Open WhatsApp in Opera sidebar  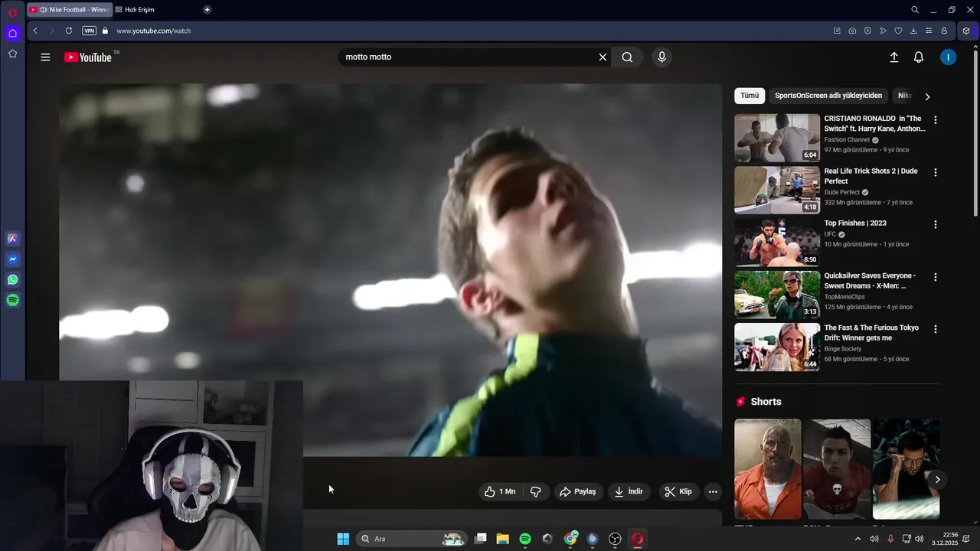(x=12, y=280)
